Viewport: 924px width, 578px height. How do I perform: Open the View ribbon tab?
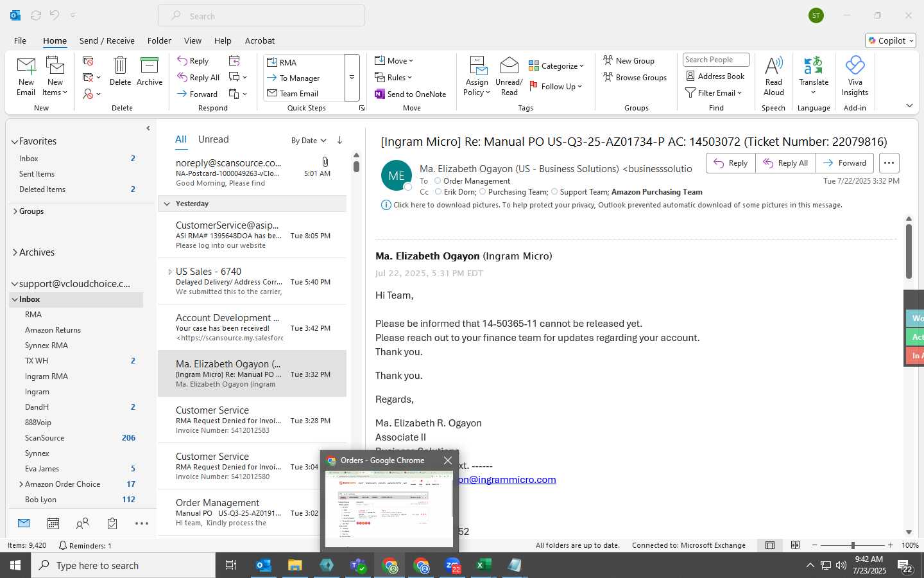[x=193, y=40]
